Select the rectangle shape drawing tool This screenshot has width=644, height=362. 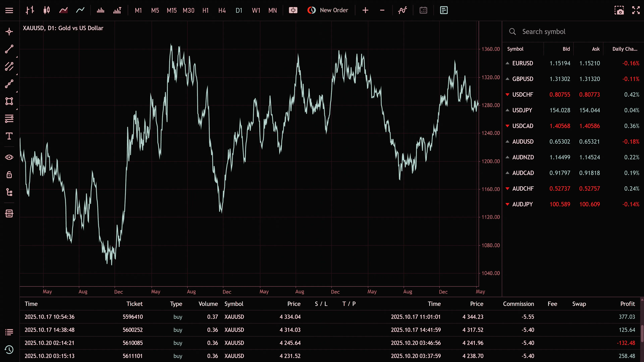[x=9, y=101]
